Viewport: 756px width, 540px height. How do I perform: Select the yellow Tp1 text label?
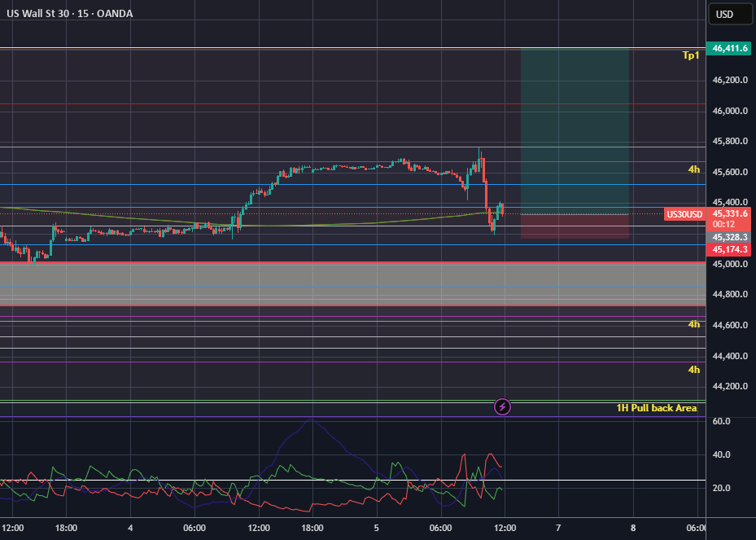coord(690,55)
